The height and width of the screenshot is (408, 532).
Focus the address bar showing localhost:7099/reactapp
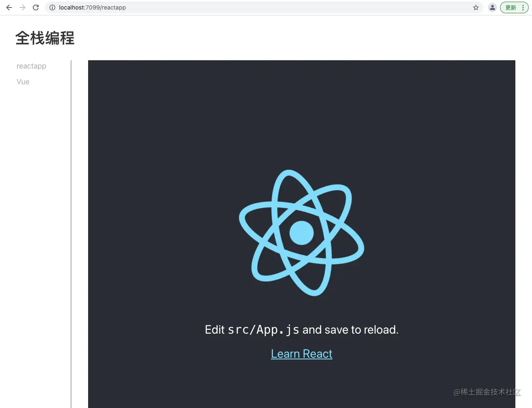click(x=264, y=7)
